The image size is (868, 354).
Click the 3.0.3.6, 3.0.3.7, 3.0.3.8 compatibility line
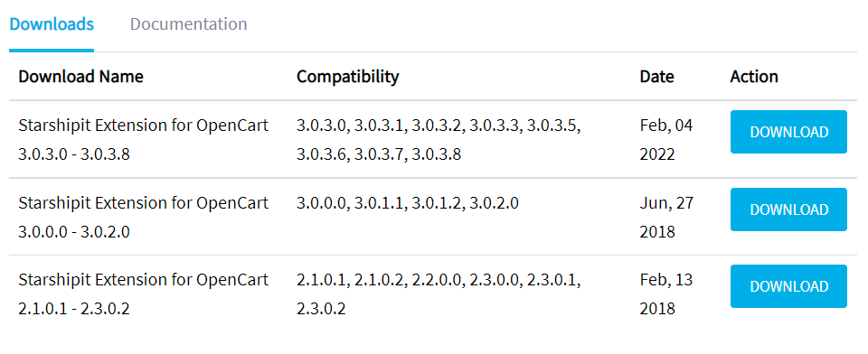tap(379, 154)
